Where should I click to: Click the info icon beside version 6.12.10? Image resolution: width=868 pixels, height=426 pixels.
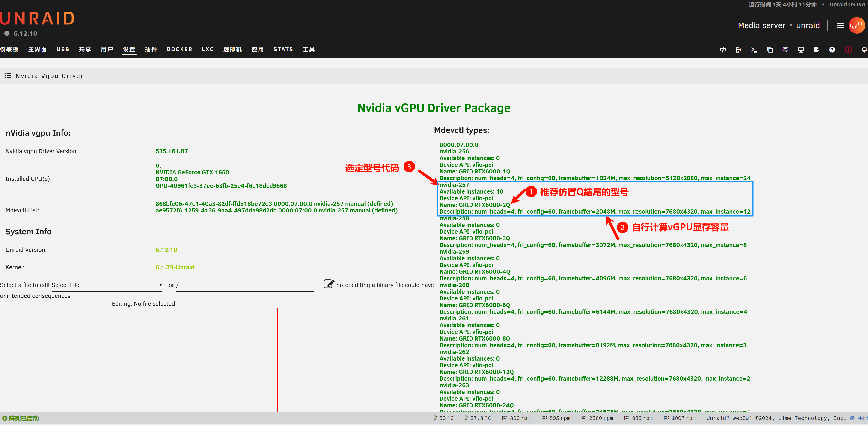[7, 33]
